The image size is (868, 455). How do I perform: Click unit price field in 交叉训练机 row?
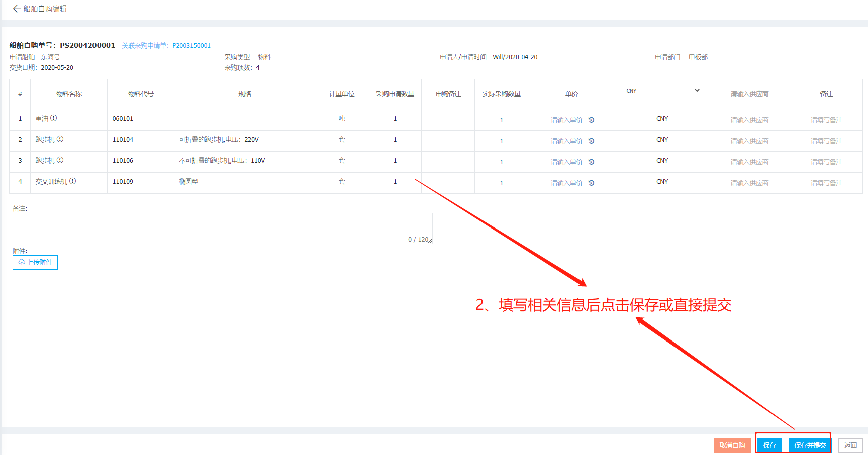[566, 183]
